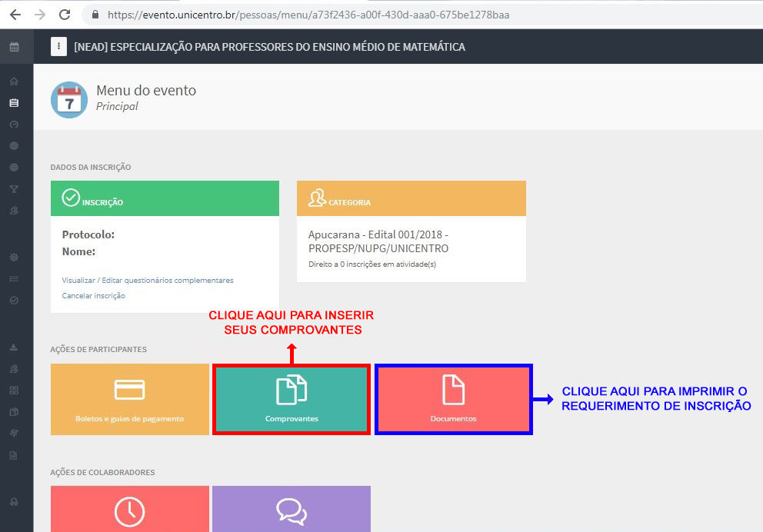Go back to the previous browser page

pyautogui.click(x=15, y=15)
